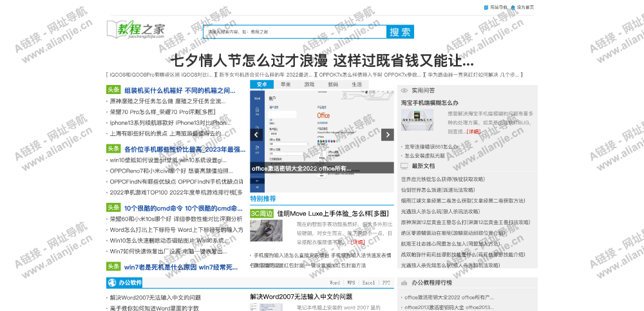Click the eye icon beside 实用问答
This screenshot has height=311, width=644.
pyautogui.click(x=404, y=90)
